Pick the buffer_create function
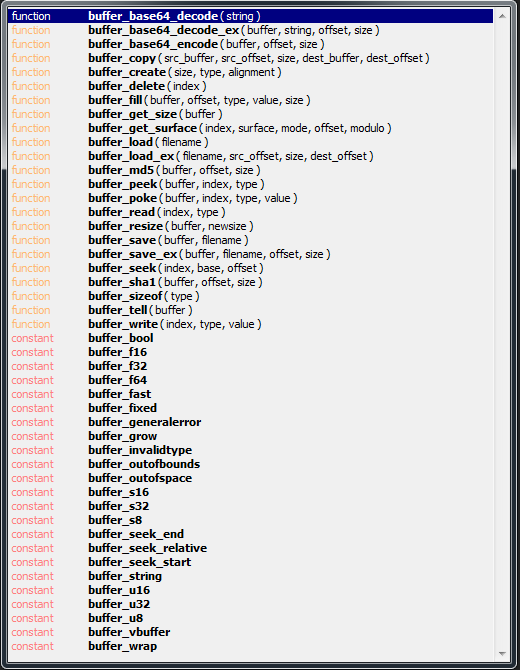 pyautogui.click(x=250, y=72)
